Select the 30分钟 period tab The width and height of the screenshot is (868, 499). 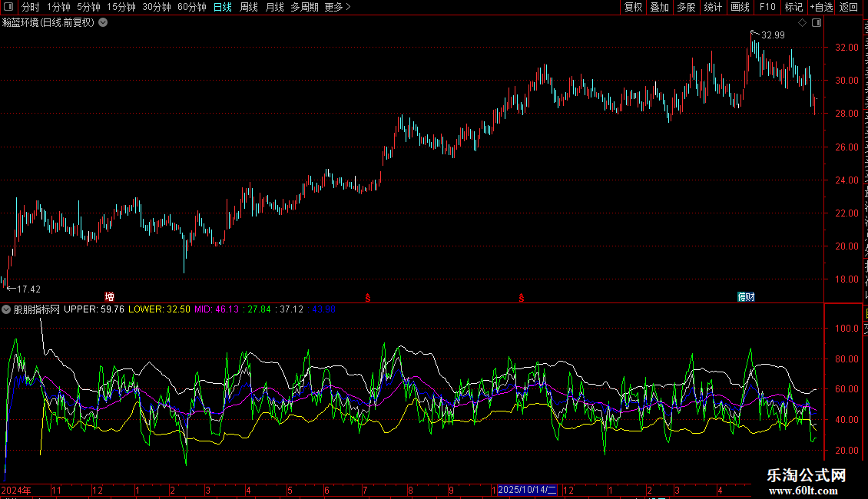157,7
